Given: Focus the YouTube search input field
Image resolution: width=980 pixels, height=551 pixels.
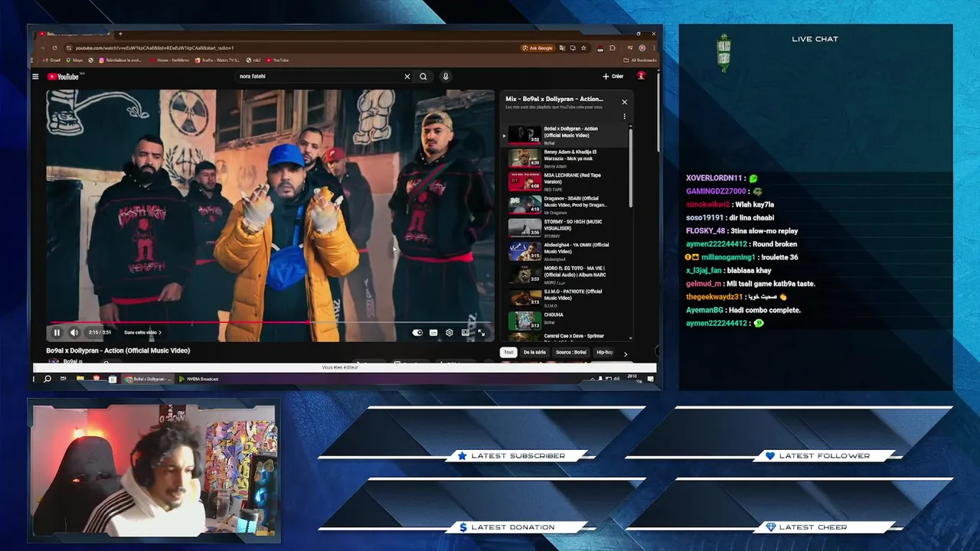Looking at the screenshot, I should (319, 77).
